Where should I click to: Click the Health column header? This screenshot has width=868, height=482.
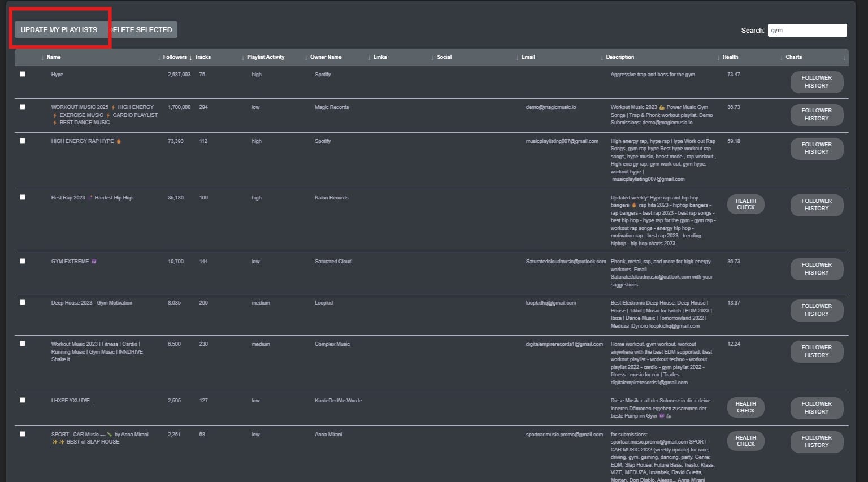[x=730, y=57]
